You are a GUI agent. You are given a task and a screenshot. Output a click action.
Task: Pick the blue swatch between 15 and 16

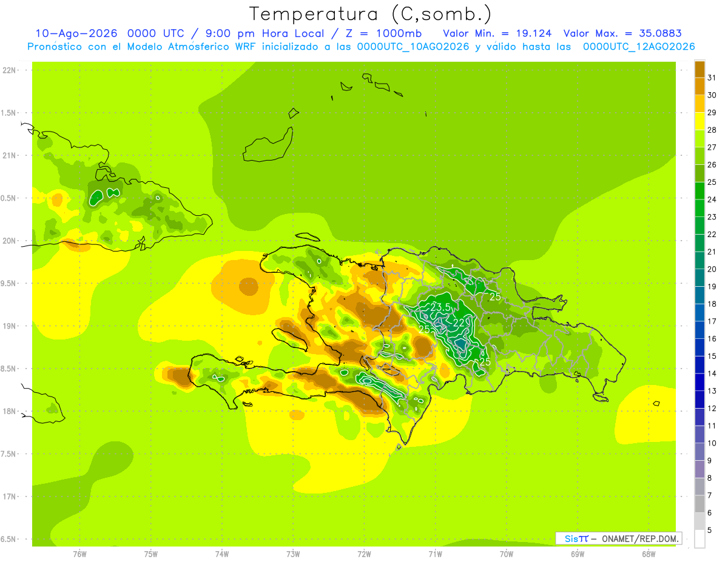coord(699,347)
